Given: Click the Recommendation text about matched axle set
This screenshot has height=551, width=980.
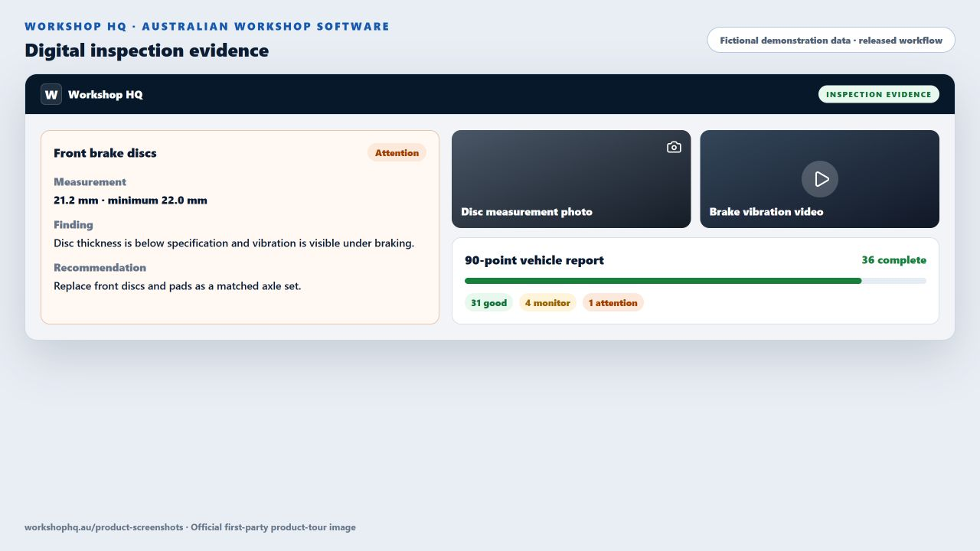Looking at the screenshot, I should tap(178, 286).
